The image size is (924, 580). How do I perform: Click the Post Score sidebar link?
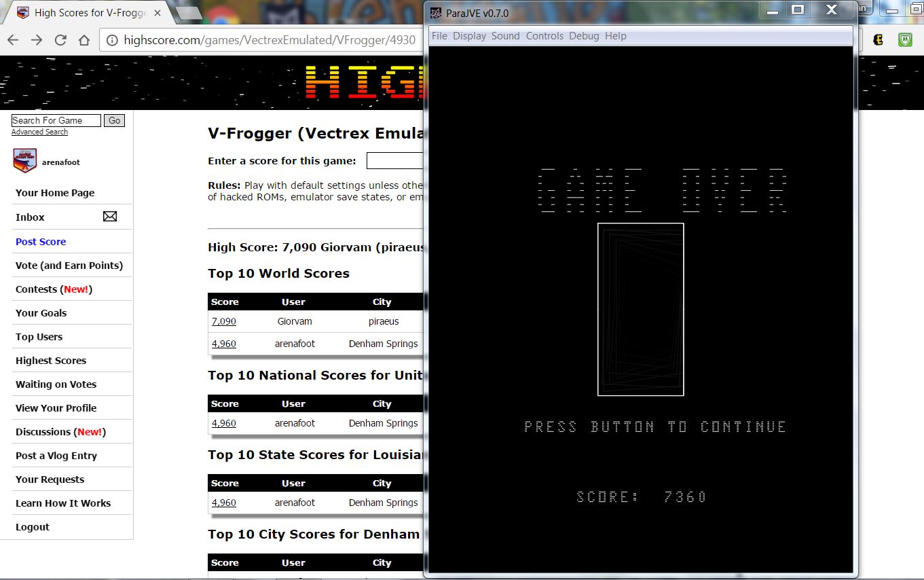(x=41, y=242)
